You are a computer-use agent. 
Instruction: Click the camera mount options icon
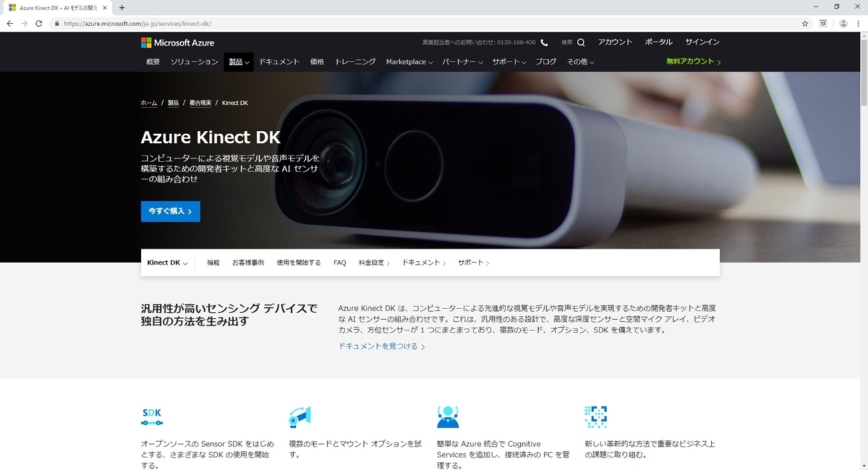coord(300,417)
